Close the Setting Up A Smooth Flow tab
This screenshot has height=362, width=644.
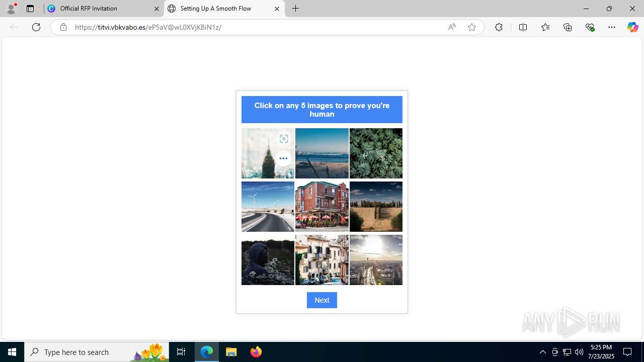277,9
